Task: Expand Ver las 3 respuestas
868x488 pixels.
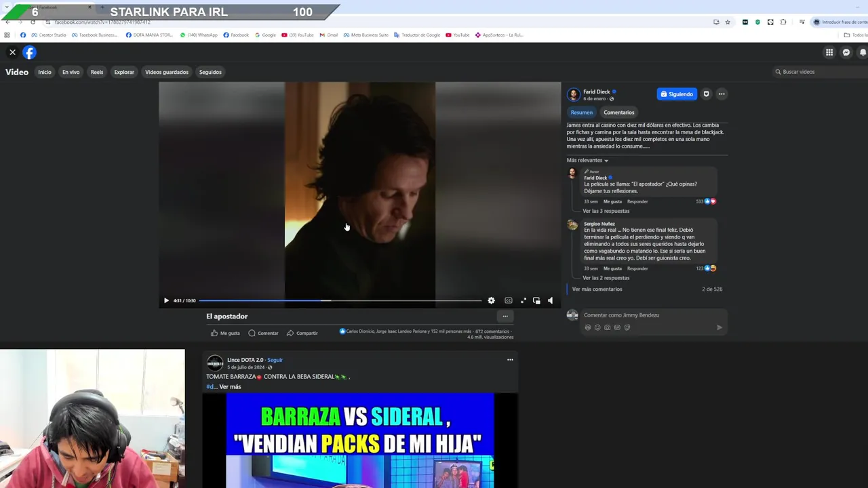Action: click(x=606, y=211)
